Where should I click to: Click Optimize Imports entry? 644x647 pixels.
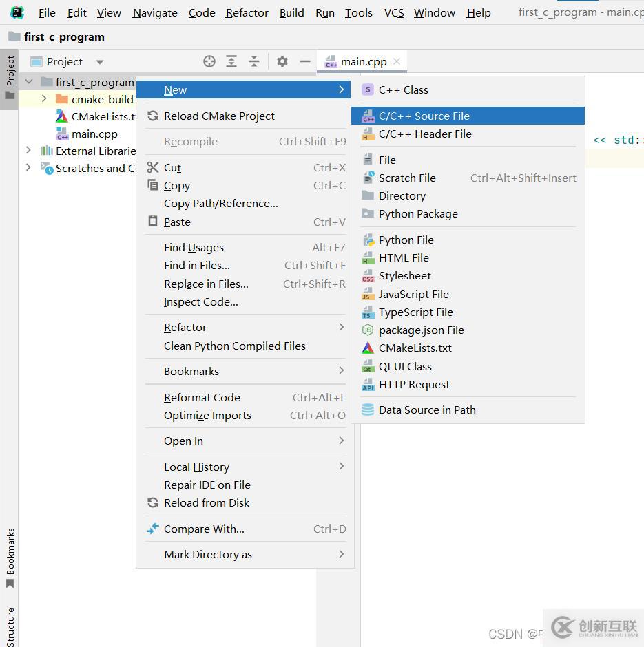pyautogui.click(x=245, y=416)
